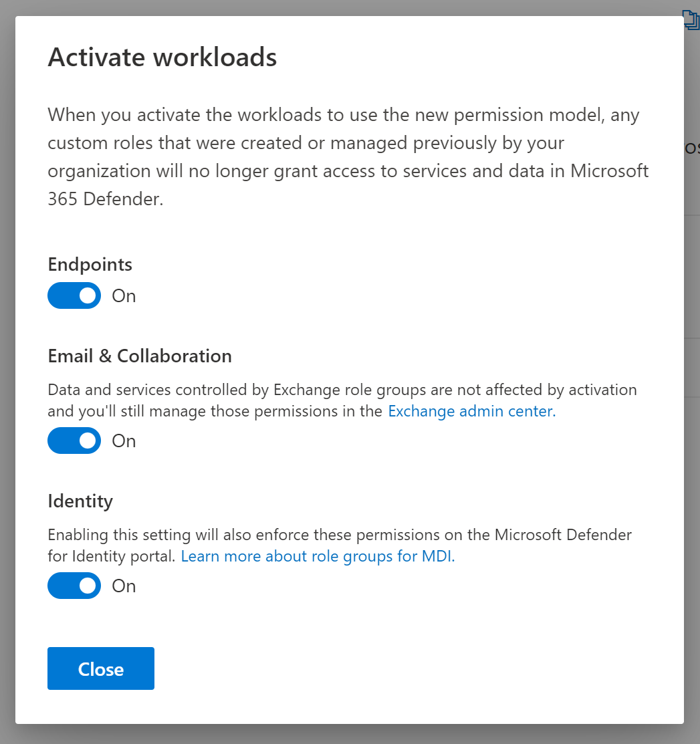
Task: Disable the Email & Collaboration switch
Action: coord(74,441)
